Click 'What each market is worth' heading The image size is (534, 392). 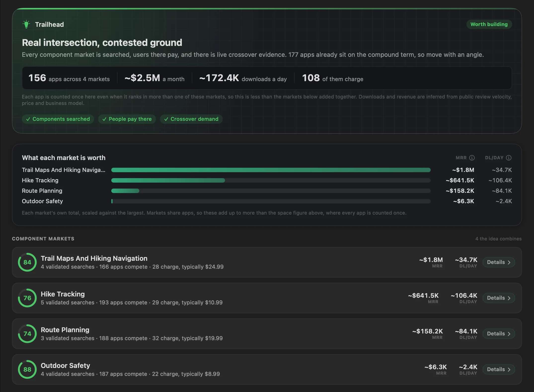tap(64, 158)
